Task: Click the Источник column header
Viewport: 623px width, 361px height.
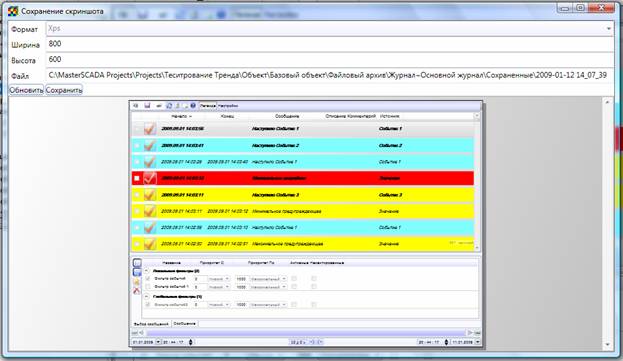Action: click(x=389, y=116)
